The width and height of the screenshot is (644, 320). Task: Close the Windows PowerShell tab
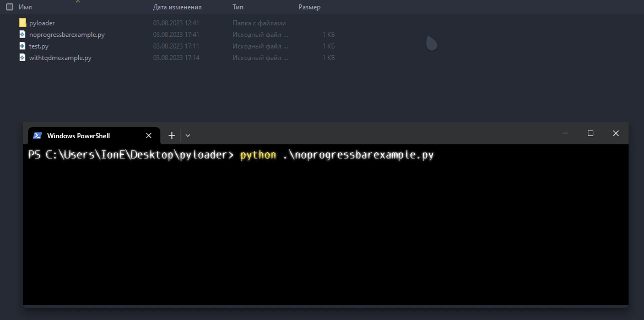[148, 135]
